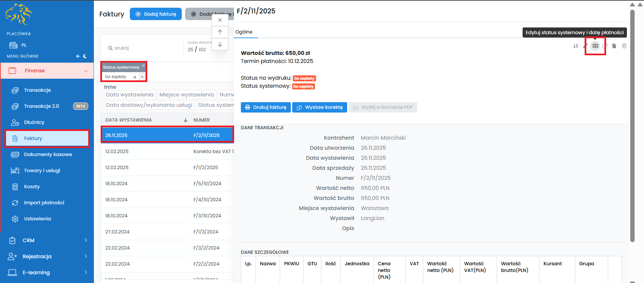Image resolution: width=644 pixels, height=283 pixels.
Task: Toggle dark mode with the moon icon
Action: (x=85, y=56)
